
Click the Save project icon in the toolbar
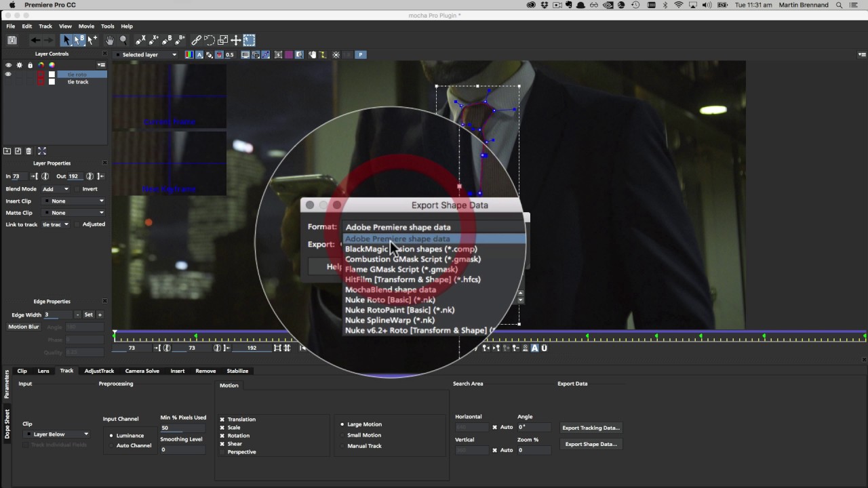point(12,40)
